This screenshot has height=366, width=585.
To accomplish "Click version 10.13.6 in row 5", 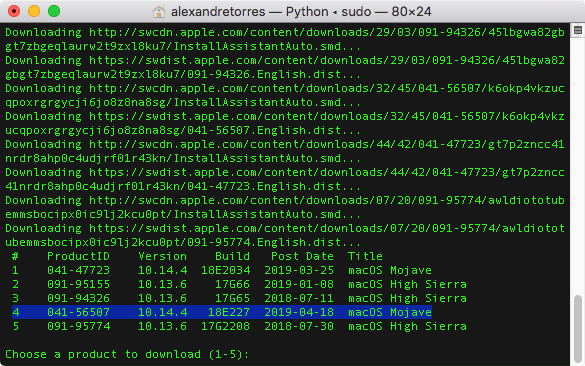I will tap(162, 326).
